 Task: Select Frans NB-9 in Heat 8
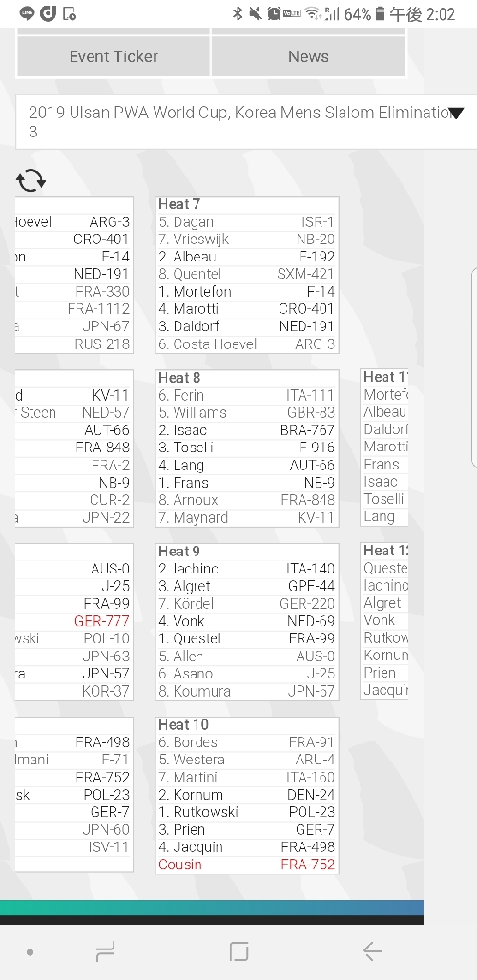(x=247, y=483)
